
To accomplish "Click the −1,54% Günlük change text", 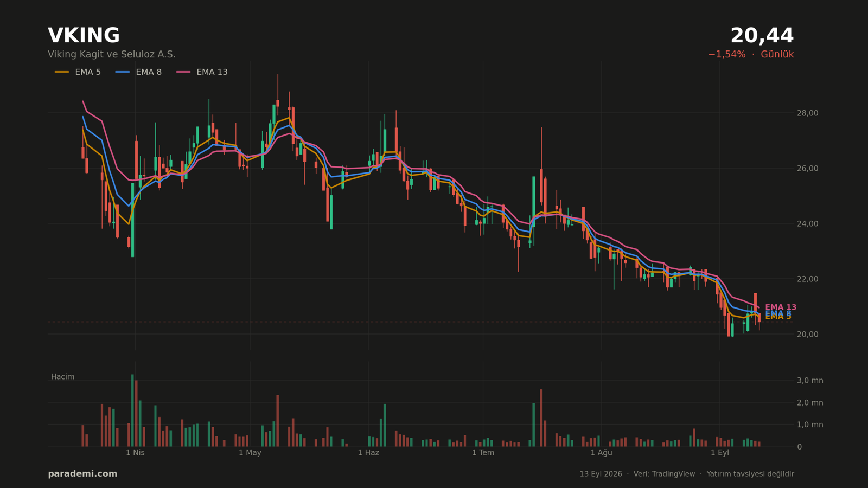I will pos(751,55).
